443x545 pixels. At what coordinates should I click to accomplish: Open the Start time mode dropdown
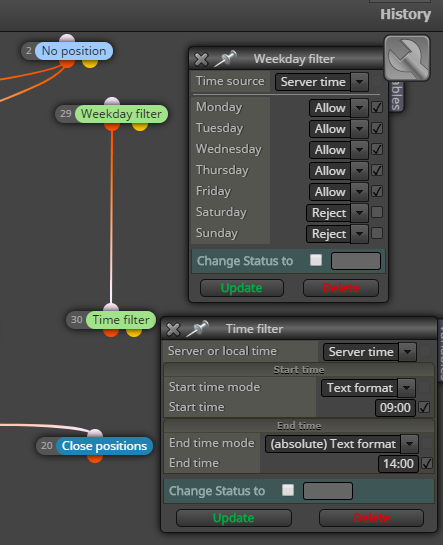(368, 388)
